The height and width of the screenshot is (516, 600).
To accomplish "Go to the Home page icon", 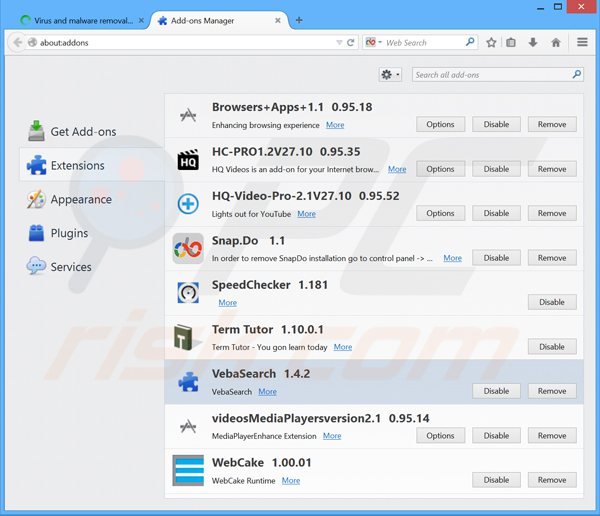I will [x=556, y=42].
